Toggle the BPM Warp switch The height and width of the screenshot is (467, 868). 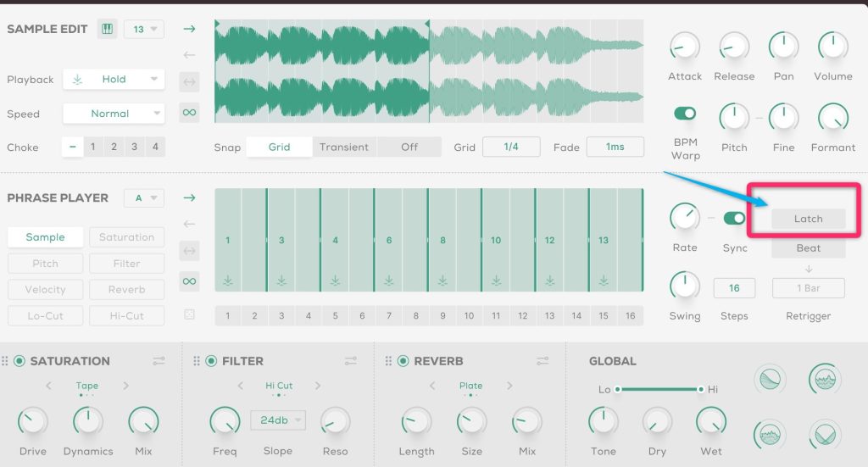point(685,114)
